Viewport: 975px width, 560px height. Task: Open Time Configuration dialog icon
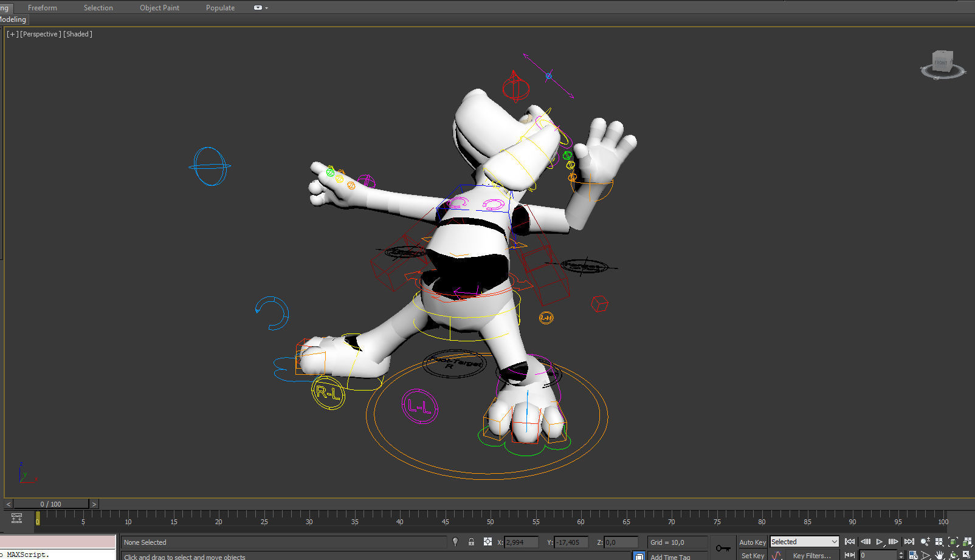pos(913,555)
